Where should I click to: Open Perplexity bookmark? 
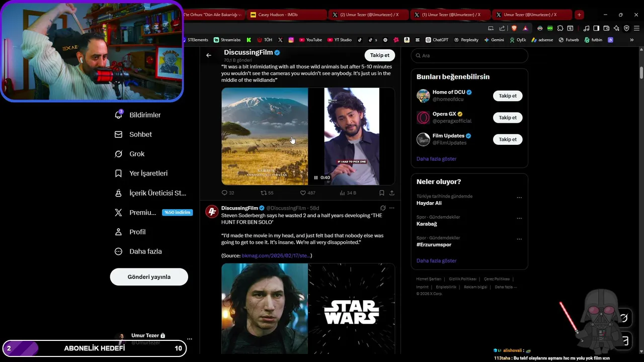point(466,40)
